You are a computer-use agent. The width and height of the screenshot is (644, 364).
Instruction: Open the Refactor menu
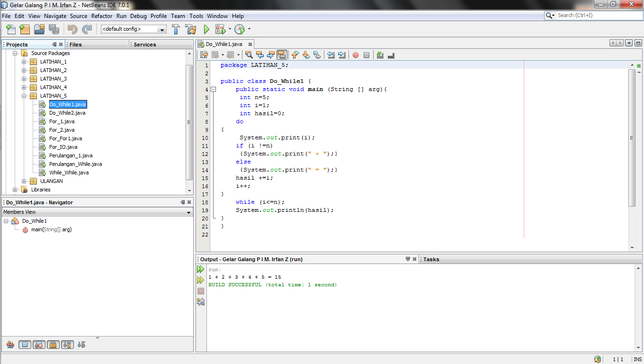pos(102,16)
